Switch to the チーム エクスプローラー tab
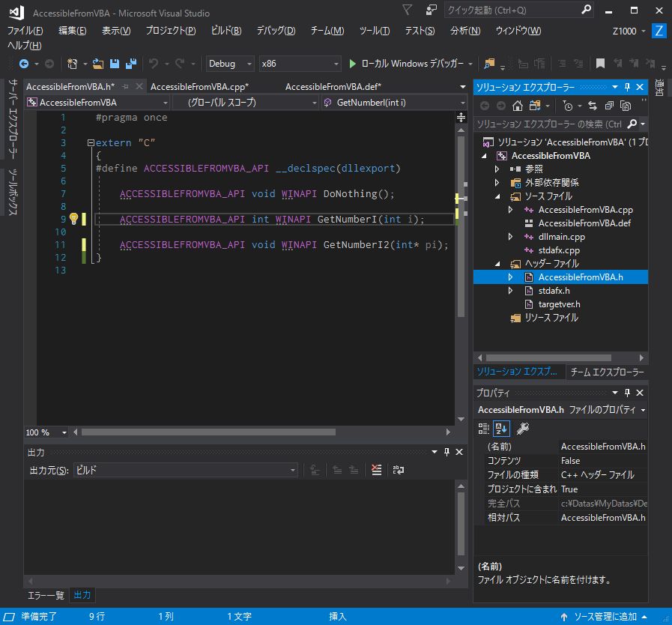 click(607, 372)
